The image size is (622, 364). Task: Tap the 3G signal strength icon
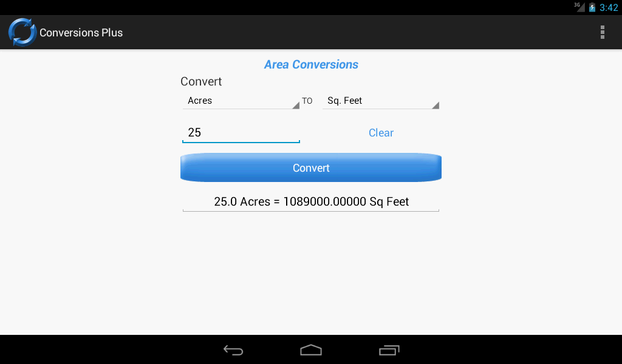[579, 7]
